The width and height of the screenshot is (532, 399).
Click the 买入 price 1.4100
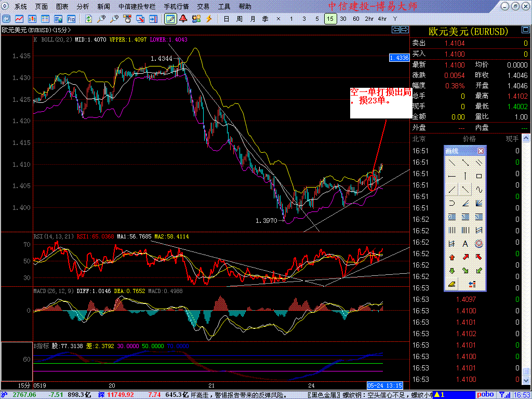point(455,54)
